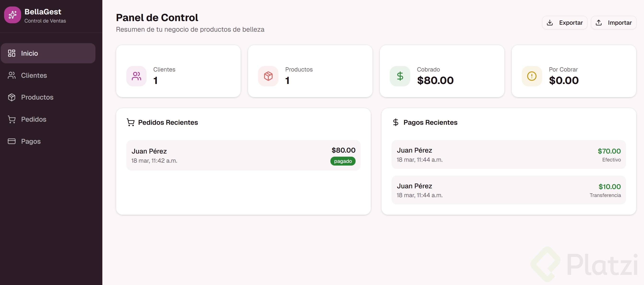
Task: Click the green pagado status badge
Action: point(343,161)
